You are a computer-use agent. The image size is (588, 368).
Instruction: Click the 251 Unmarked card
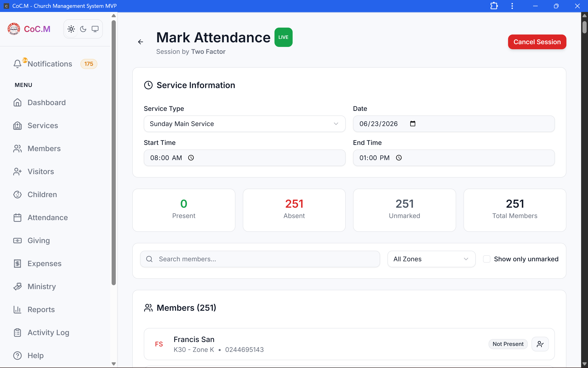(x=404, y=210)
